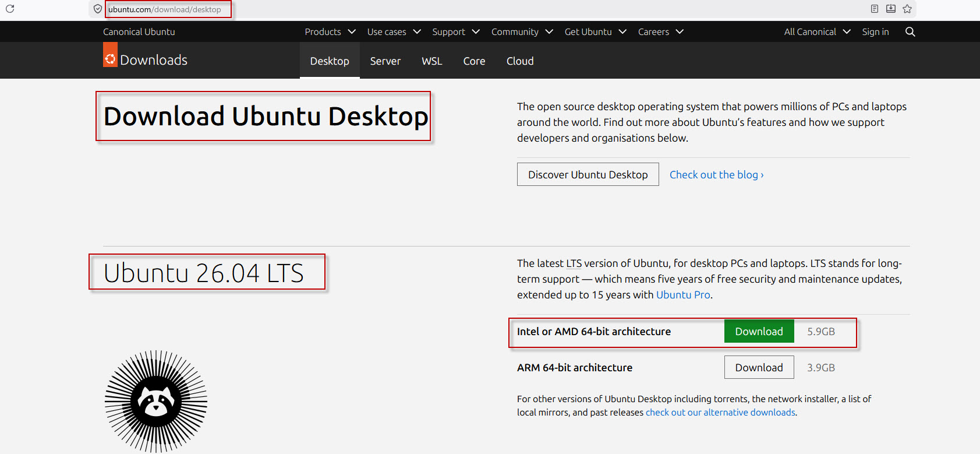Screen dimensions: 980x454
Task: Open the Downloads section heading link
Action: [x=154, y=60]
